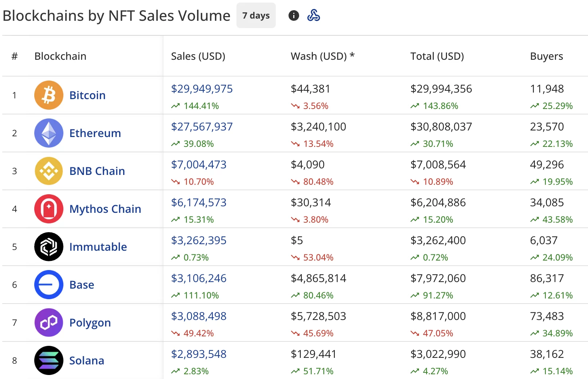Click the Solana blockchain name link

click(87, 360)
